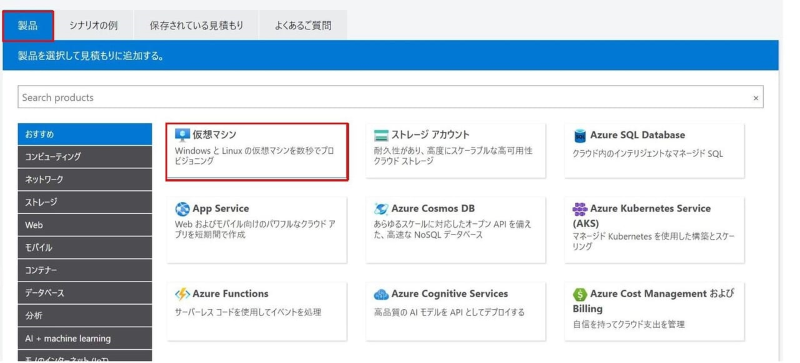Choose the モバイル category
This screenshot has height=363, width=800.
85,248
